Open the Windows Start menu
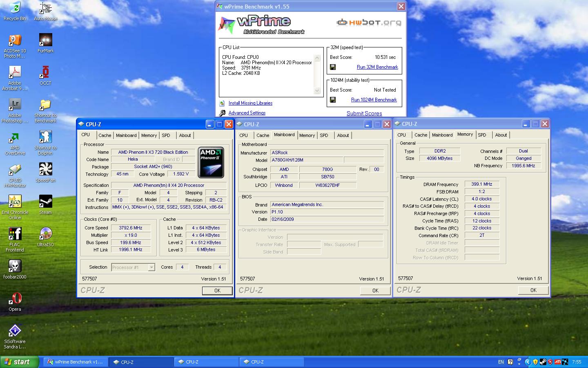 tap(20, 362)
